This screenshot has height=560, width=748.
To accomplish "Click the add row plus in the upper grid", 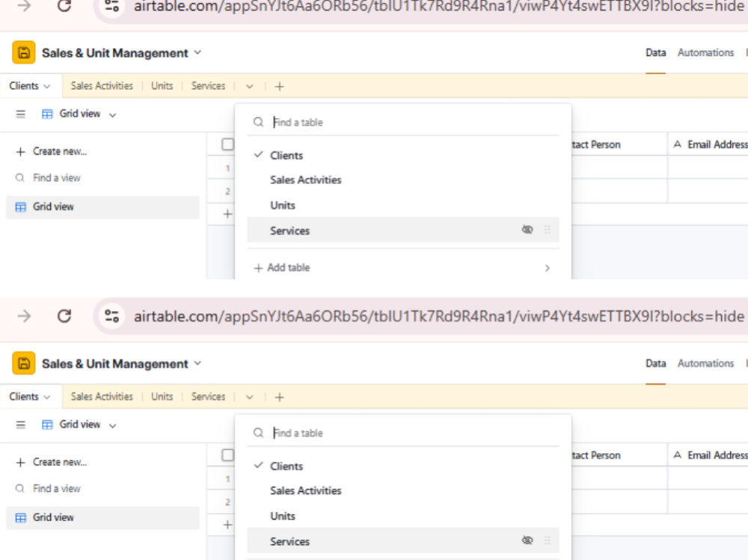I will click(x=227, y=214).
